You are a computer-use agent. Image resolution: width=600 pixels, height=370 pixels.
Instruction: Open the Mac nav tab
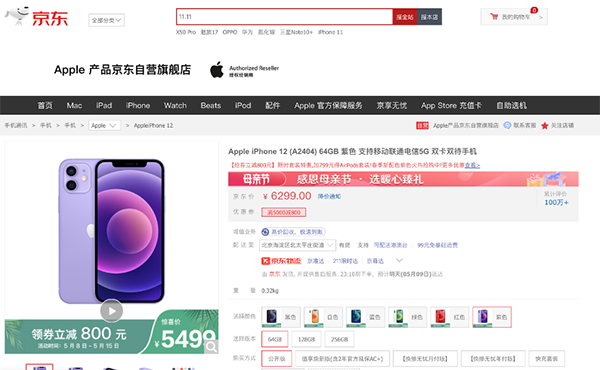coord(74,105)
